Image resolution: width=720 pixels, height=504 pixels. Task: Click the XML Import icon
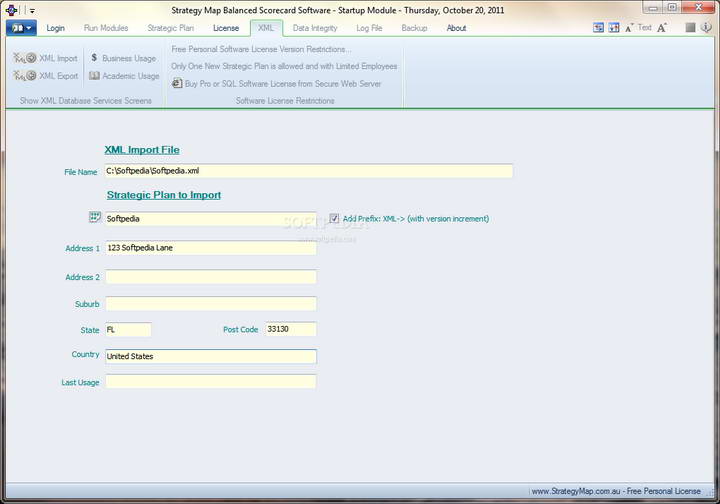pyautogui.click(x=25, y=58)
